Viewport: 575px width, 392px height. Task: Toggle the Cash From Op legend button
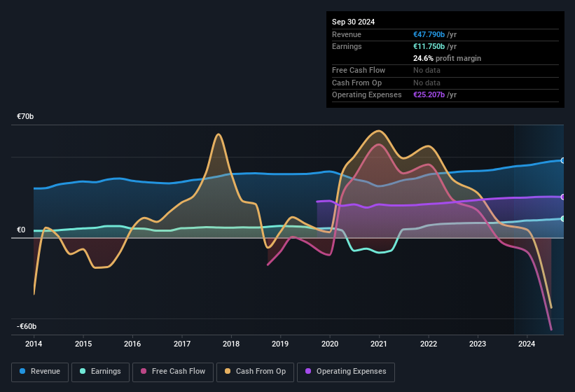tap(255, 372)
